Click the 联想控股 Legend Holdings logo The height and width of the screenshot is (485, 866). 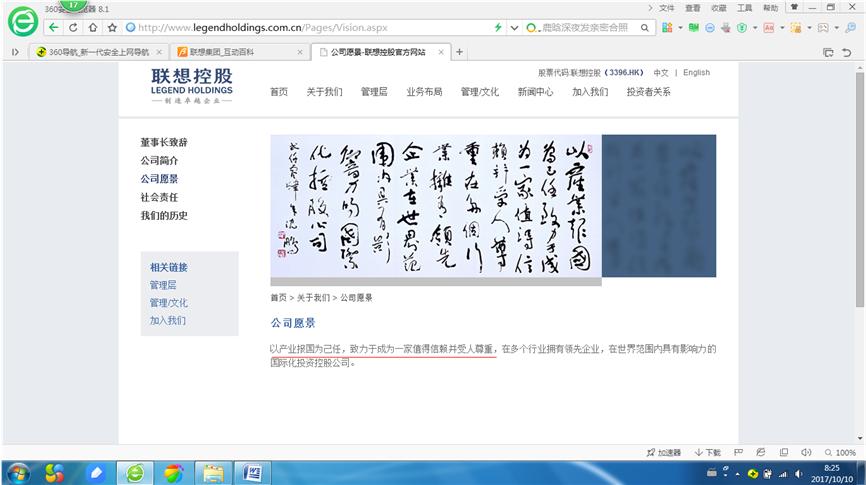192,86
